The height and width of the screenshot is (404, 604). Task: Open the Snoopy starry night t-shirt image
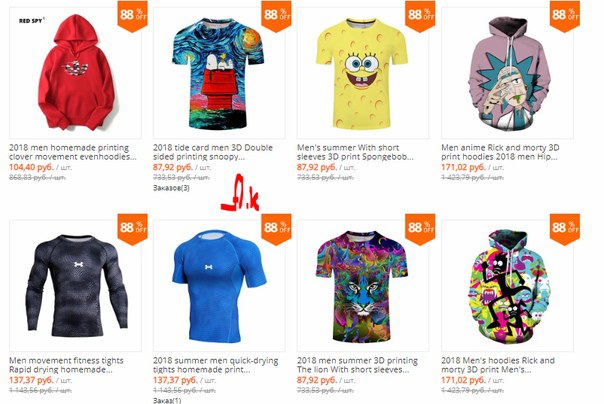pos(219,73)
